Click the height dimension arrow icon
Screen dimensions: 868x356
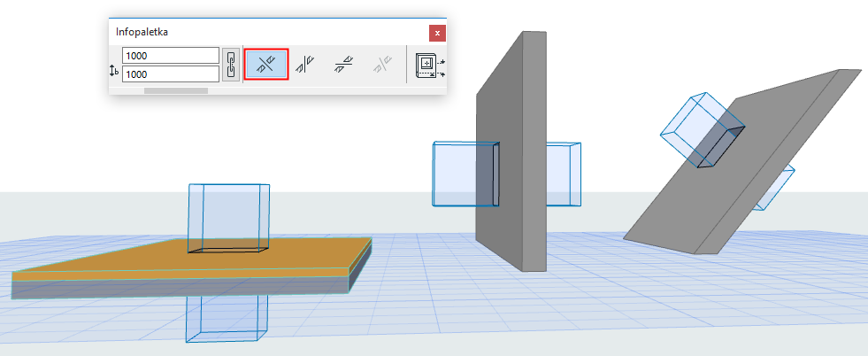click(x=115, y=71)
